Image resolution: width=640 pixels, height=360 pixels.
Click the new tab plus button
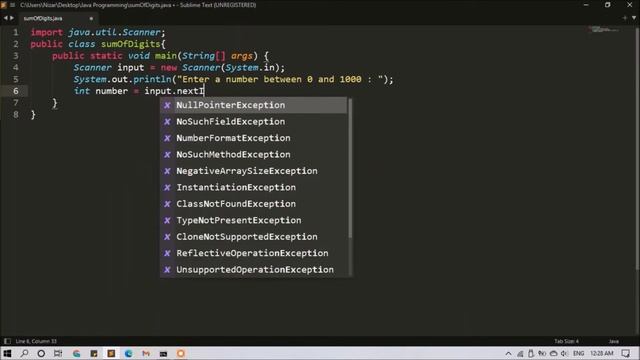coord(624,18)
